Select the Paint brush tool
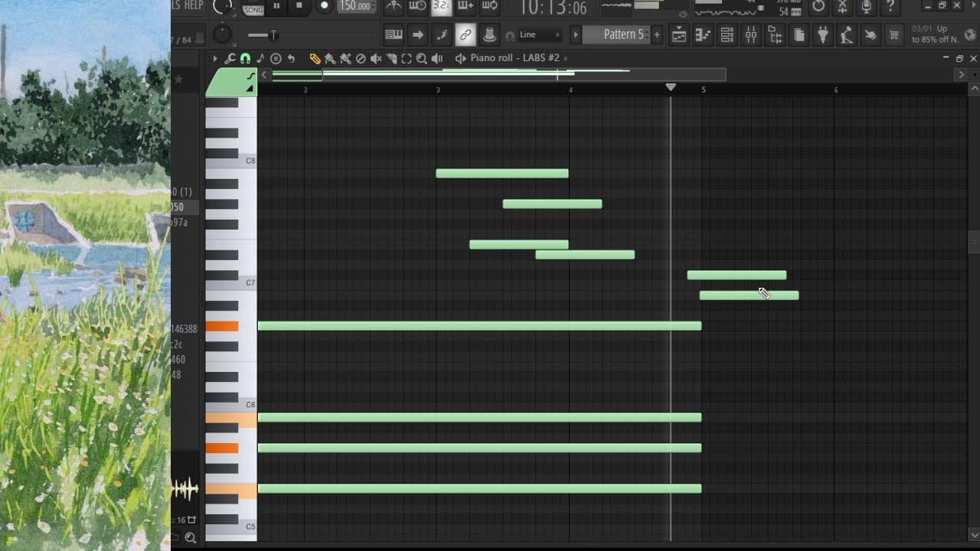The width and height of the screenshot is (980, 551). tap(330, 58)
